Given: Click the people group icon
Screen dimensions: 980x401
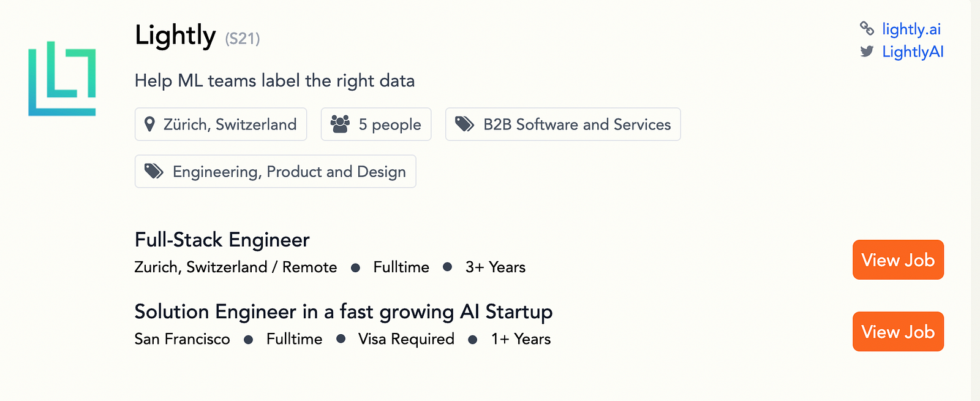Looking at the screenshot, I should [x=340, y=124].
